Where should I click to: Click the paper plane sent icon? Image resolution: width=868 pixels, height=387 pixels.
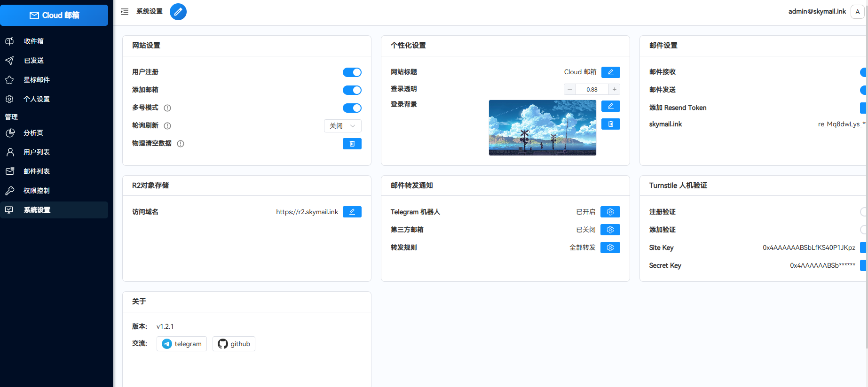click(x=9, y=61)
